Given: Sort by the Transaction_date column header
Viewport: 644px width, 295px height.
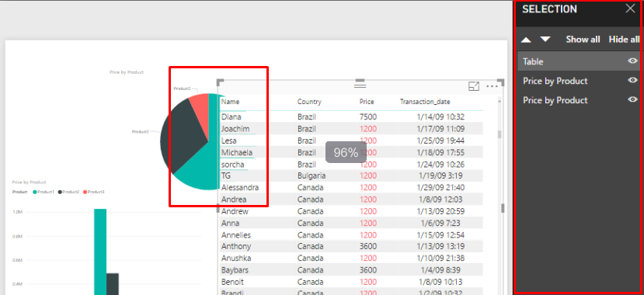Looking at the screenshot, I should point(425,102).
